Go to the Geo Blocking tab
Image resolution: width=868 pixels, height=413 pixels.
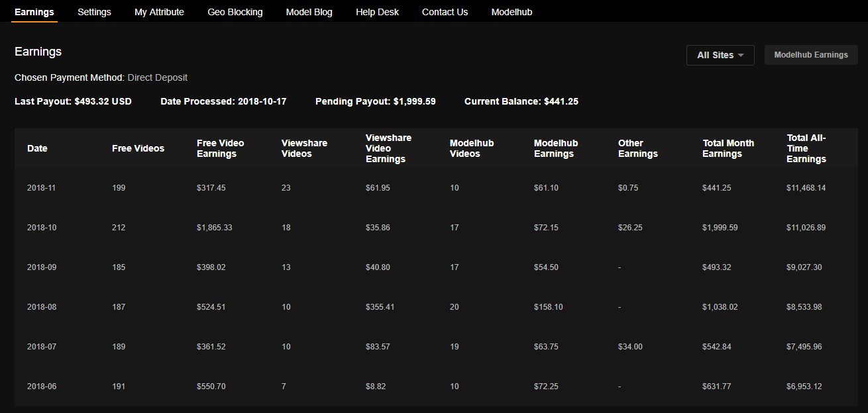point(235,12)
